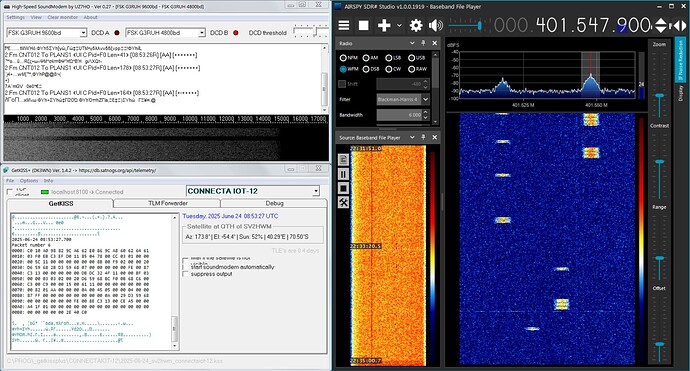Image resolution: width=690 pixels, height=371 pixels.
Task: Stop the radio with the square button
Action: 363,25
